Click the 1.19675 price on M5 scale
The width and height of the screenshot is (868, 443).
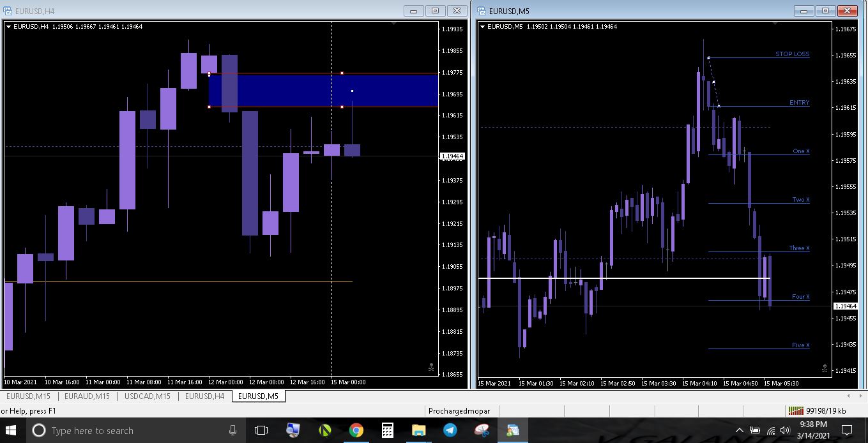point(846,29)
